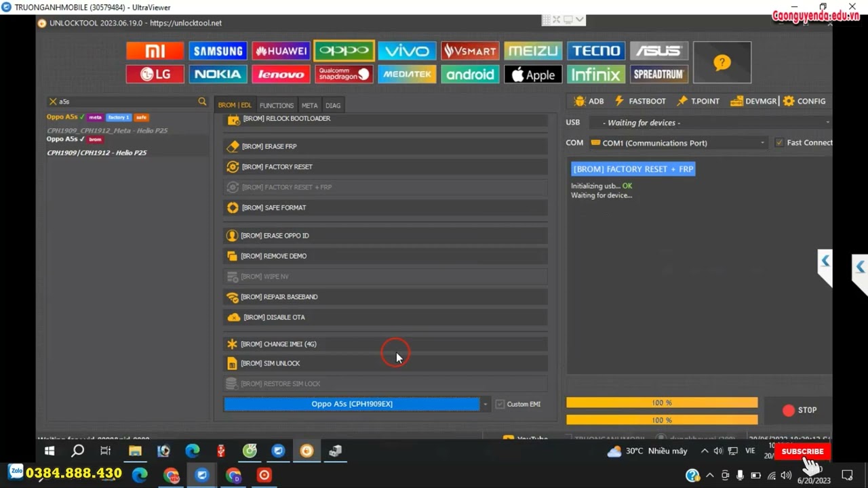Select the Lenovo brand tile

coord(281,74)
